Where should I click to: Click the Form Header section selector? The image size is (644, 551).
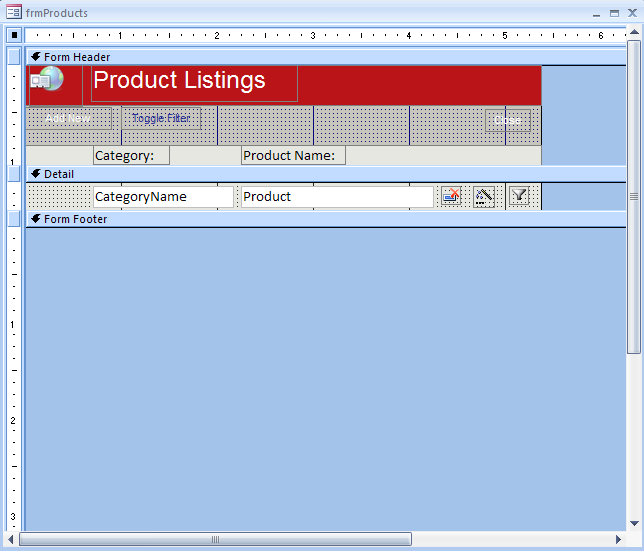click(x=14, y=56)
